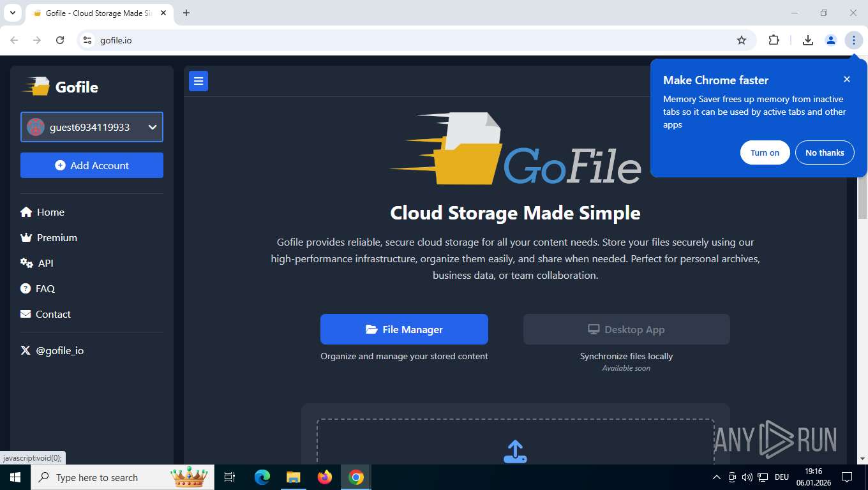Click the browser forward arrow
This screenshot has height=490, width=868.
37,40
